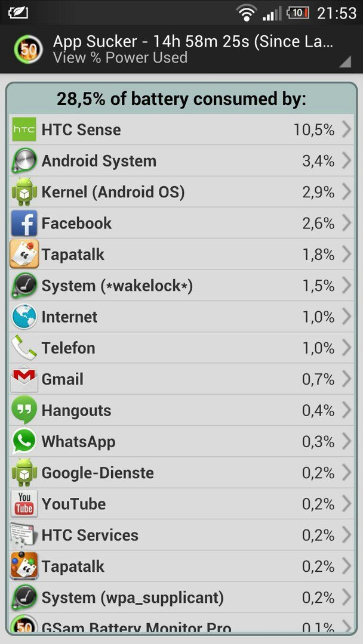Image resolution: width=363 pixels, height=644 pixels.
Task: Open the Google-Dienste entry
Action: [181, 473]
